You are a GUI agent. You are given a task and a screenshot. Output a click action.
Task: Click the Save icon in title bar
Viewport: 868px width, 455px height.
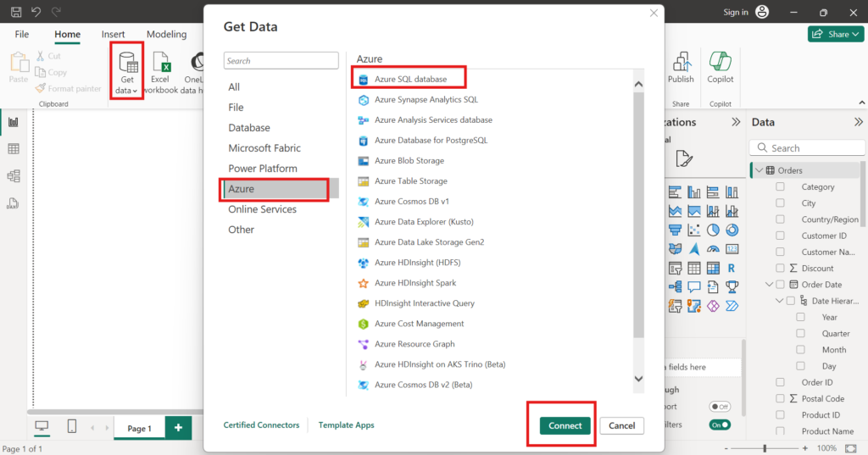point(16,12)
